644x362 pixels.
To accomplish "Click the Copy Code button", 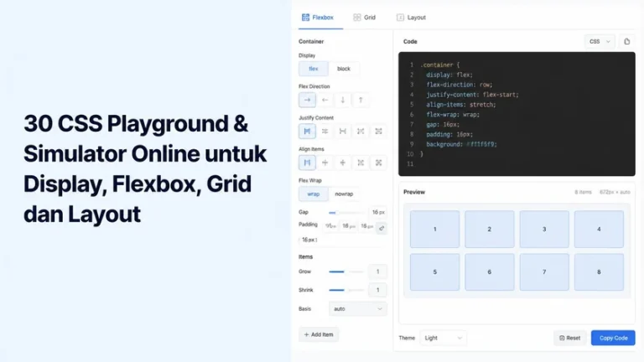I will tap(613, 339).
